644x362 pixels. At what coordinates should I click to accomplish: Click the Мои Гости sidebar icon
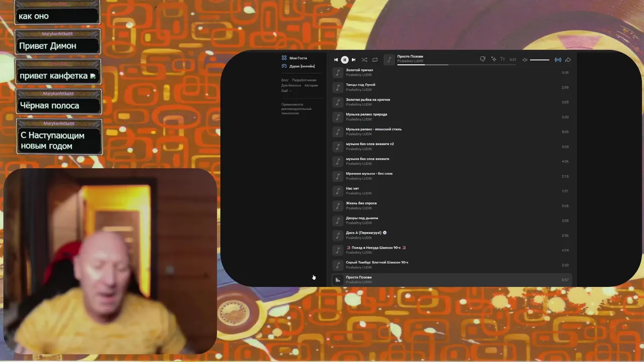point(284,58)
